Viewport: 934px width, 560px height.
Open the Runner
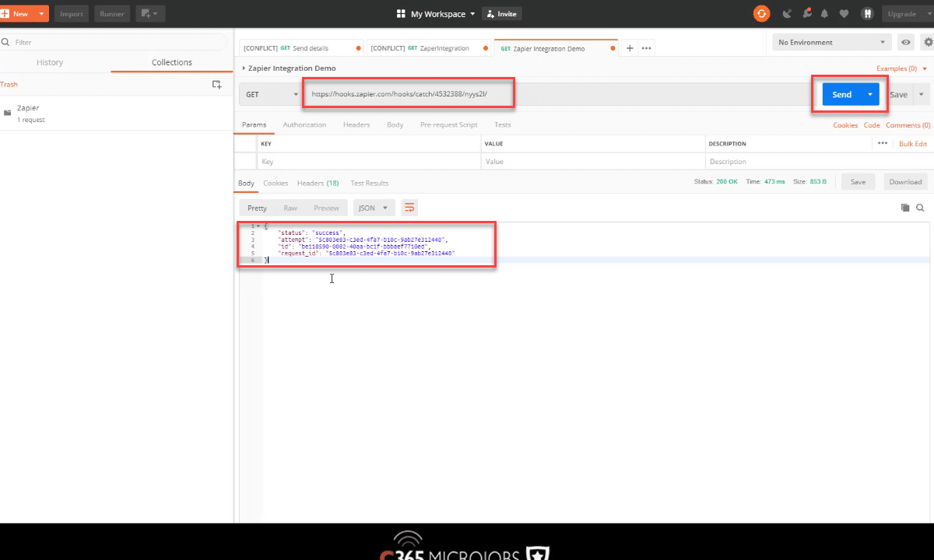coord(112,14)
